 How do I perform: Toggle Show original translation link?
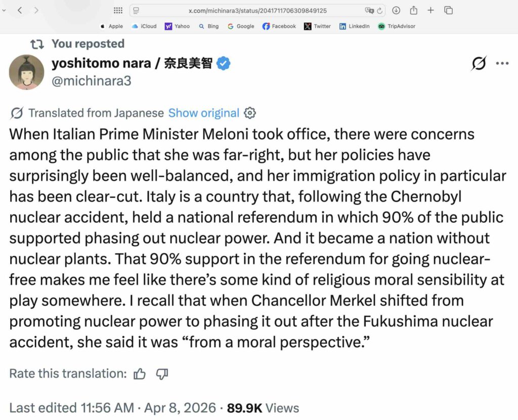[203, 113]
